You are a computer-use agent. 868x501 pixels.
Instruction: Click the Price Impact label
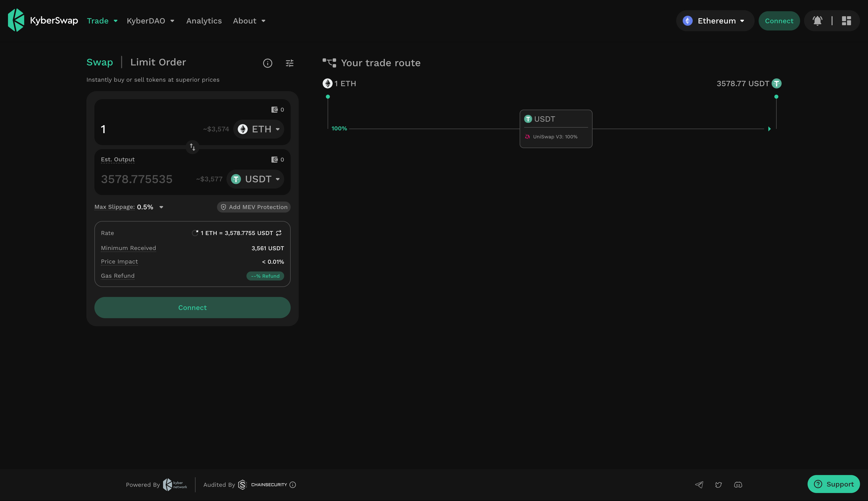tap(119, 261)
